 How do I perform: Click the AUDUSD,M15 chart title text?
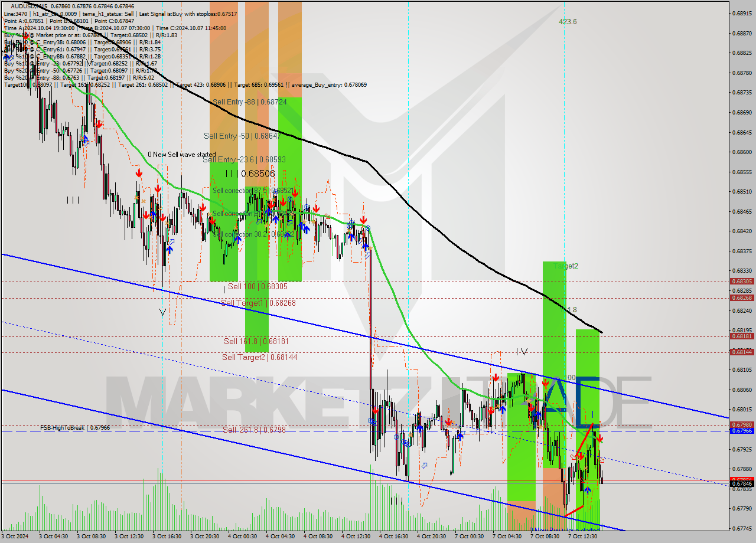point(30,6)
